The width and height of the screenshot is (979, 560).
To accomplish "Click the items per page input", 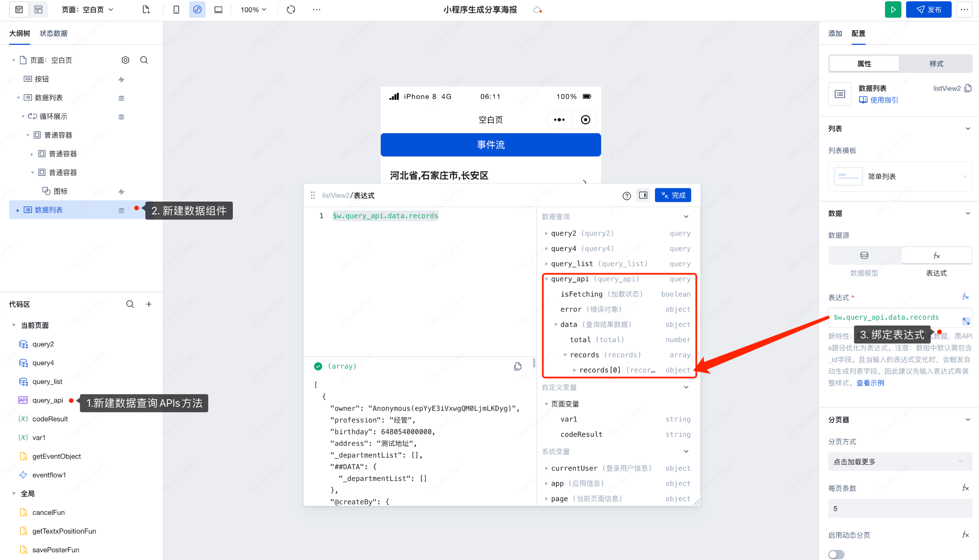I will click(x=900, y=508).
